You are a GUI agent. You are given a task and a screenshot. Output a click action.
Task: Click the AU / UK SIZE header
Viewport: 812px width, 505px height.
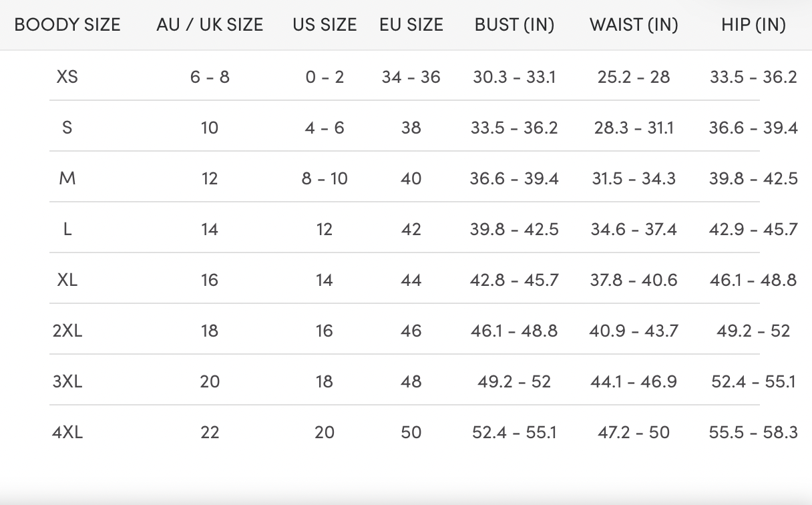click(210, 25)
